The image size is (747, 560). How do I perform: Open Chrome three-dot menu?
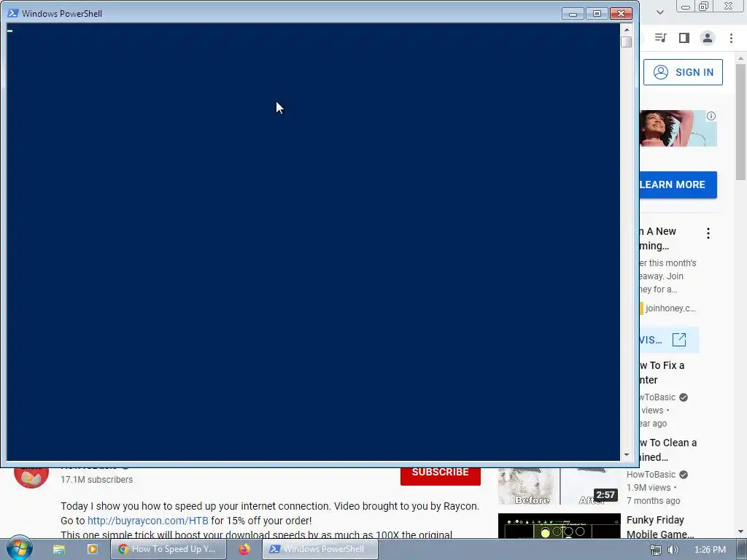(x=731, y=38)
